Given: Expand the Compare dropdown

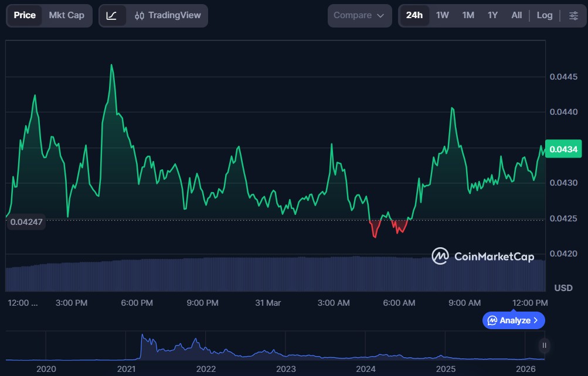Looking at the screenshot, I should [x=359, y=16].
